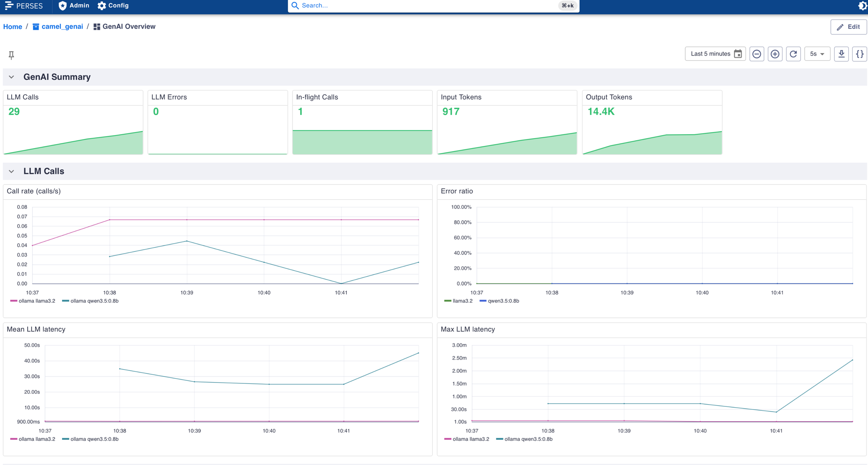Download the dashboard definition

pos(841,54)
